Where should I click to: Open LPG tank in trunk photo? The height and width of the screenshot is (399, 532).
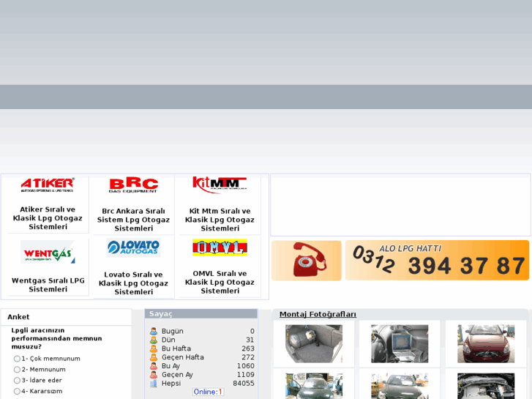pos(314,343)
